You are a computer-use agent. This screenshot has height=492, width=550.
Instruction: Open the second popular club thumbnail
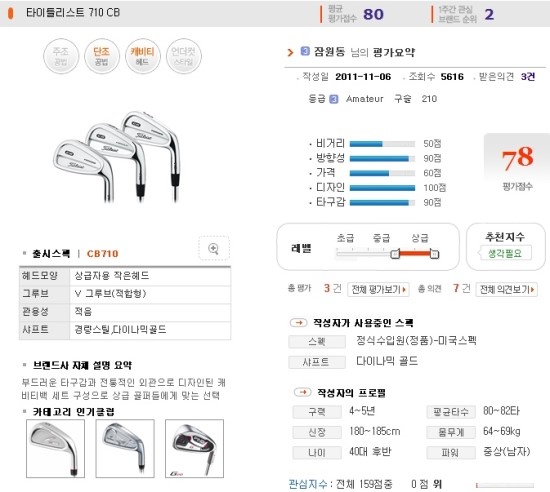125,448
